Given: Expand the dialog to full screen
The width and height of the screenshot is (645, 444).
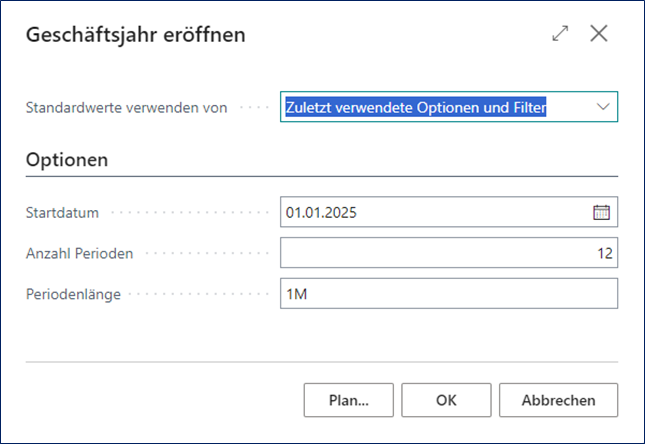Looking at the screenshot, I should 560,34.
